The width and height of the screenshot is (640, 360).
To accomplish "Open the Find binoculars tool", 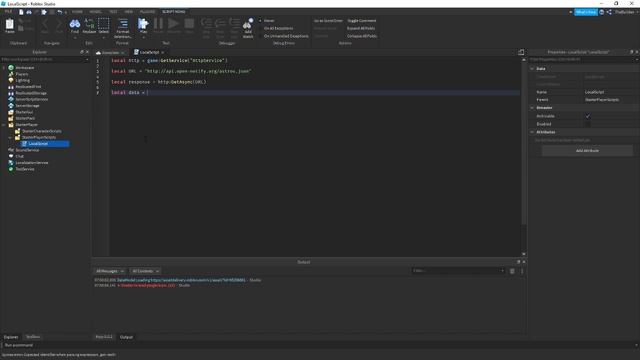I will point(75,25).
